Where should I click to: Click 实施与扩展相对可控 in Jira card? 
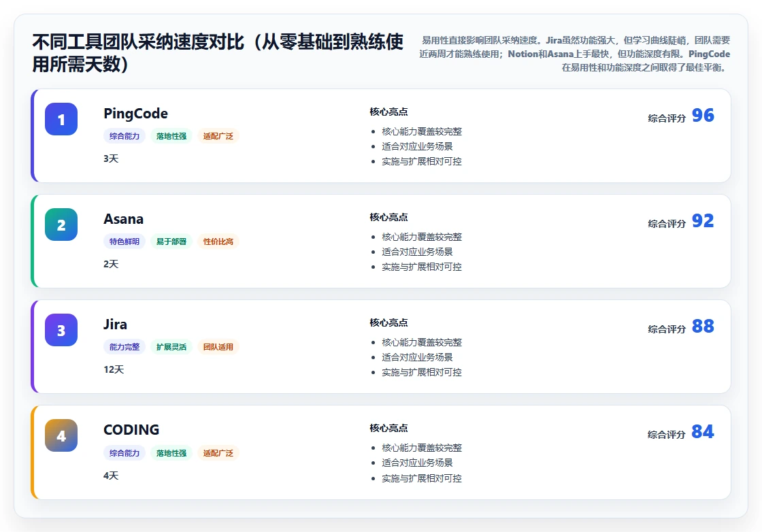(422, 372)
